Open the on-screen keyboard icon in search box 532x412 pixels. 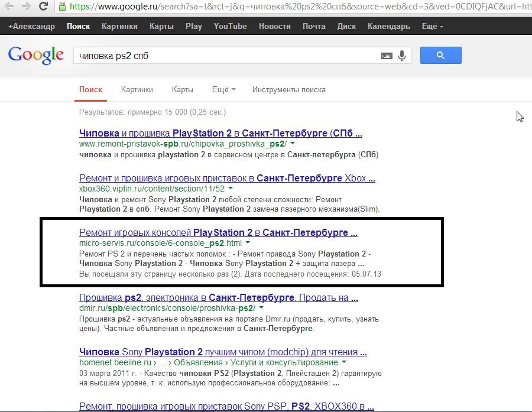pyautogui.click(x=387, y=56)
